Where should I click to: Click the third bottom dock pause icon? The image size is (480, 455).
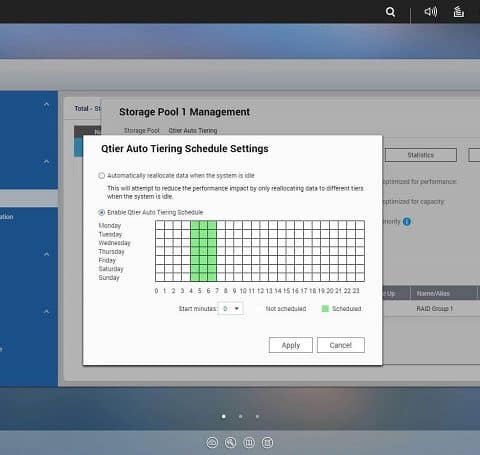coord(249,443)
